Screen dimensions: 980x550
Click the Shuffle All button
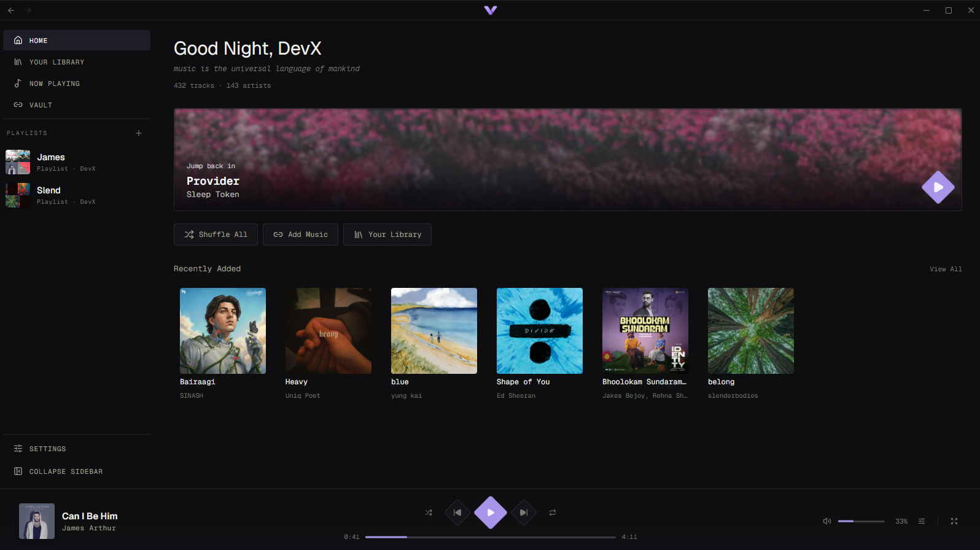pos(216,234)
